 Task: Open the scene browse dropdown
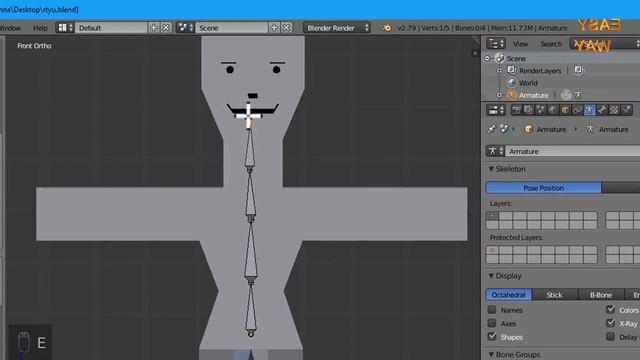click(x=185, y=28)
